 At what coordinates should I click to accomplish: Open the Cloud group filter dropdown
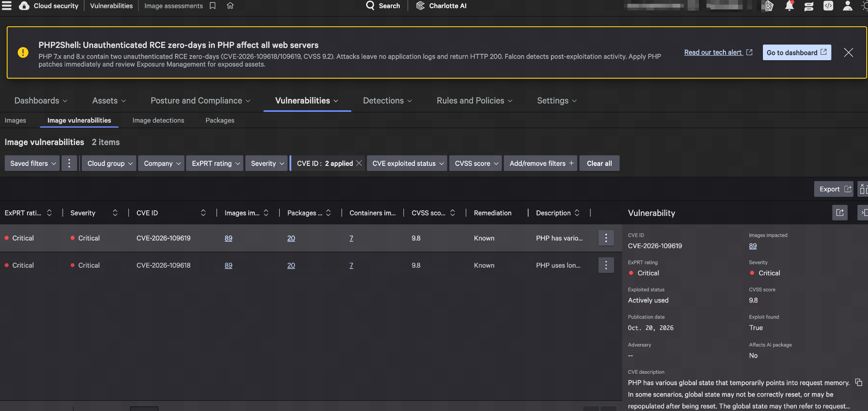tap(109, 163)
